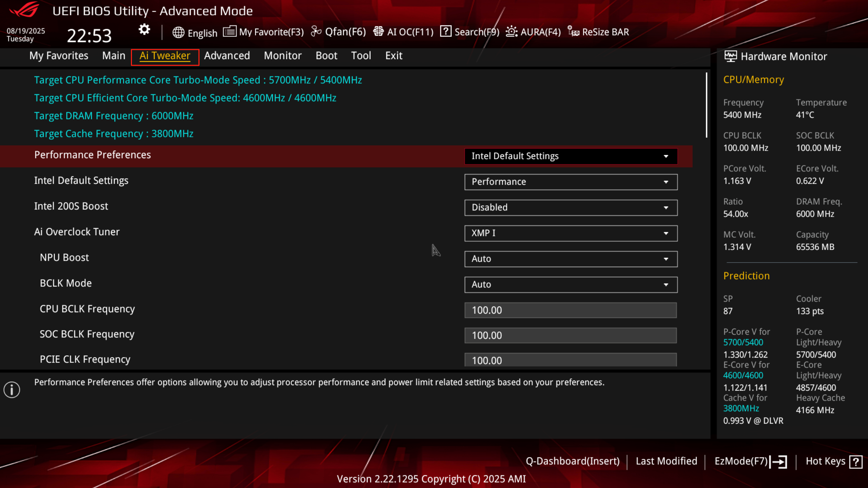This screenshot has height=488, width=868.
Task: Select NPU Boost label
Action: pos(64,258)
